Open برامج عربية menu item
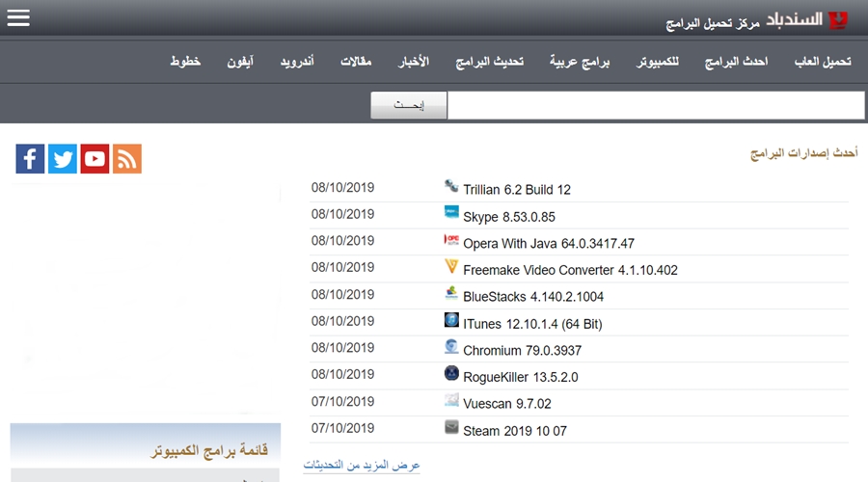The image size is (868, 482). pos(580,62)
